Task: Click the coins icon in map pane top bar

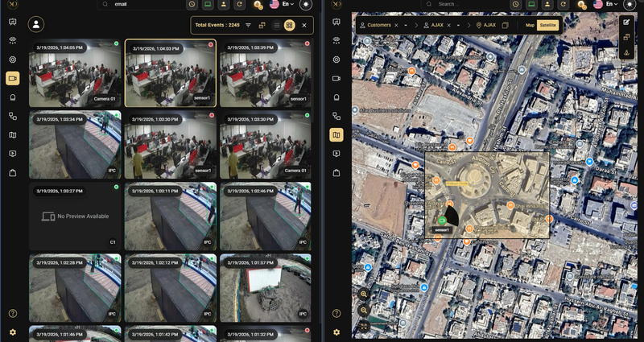Action: pos(581,5)
